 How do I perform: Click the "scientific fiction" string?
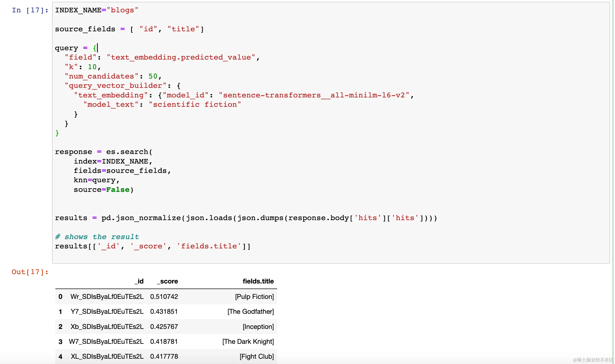click(195, 105)
